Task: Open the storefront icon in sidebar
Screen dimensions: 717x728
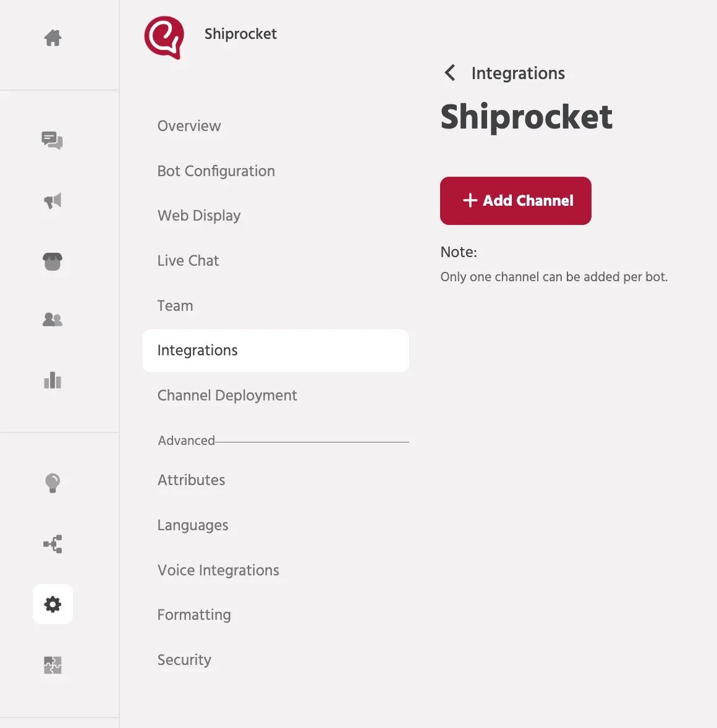Action: coord(53,261)
